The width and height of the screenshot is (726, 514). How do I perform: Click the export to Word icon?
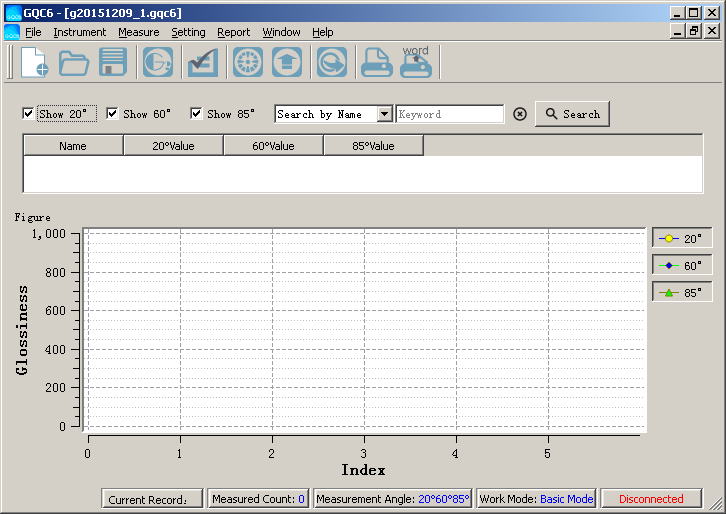415,62
